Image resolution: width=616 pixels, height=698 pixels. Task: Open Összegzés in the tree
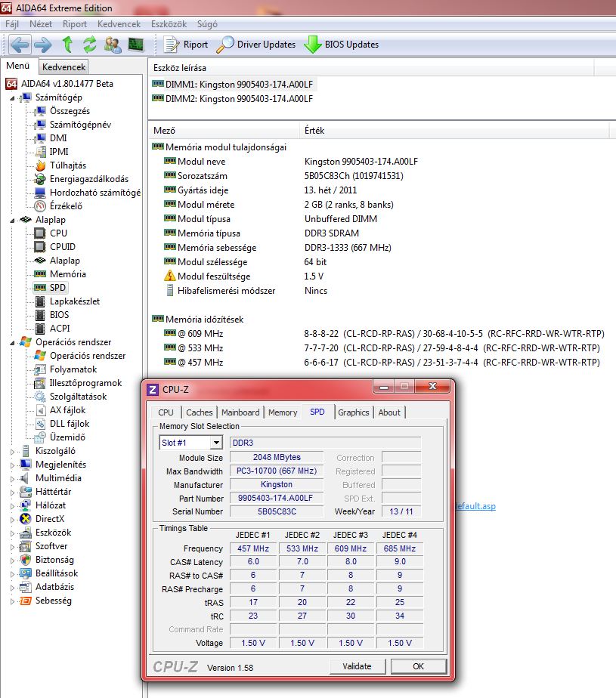click(70, 111)
